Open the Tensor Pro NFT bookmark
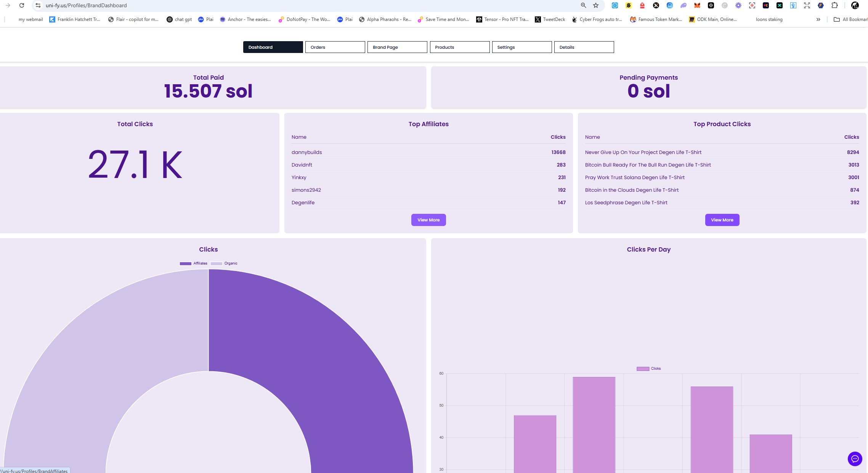This screenshot has width=868, height=473. 502,19
